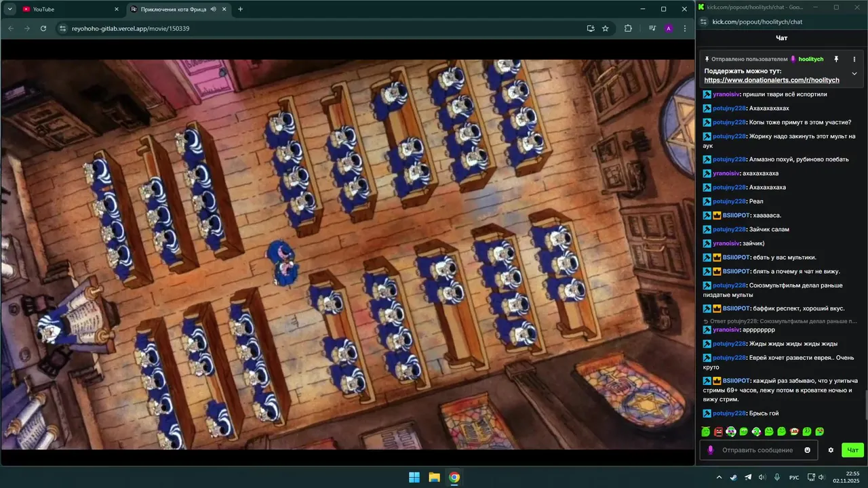Collapse the pinned message chevron
Image resolution: width=868 pixels, height=488 pixels.
(x=854, y=73)
